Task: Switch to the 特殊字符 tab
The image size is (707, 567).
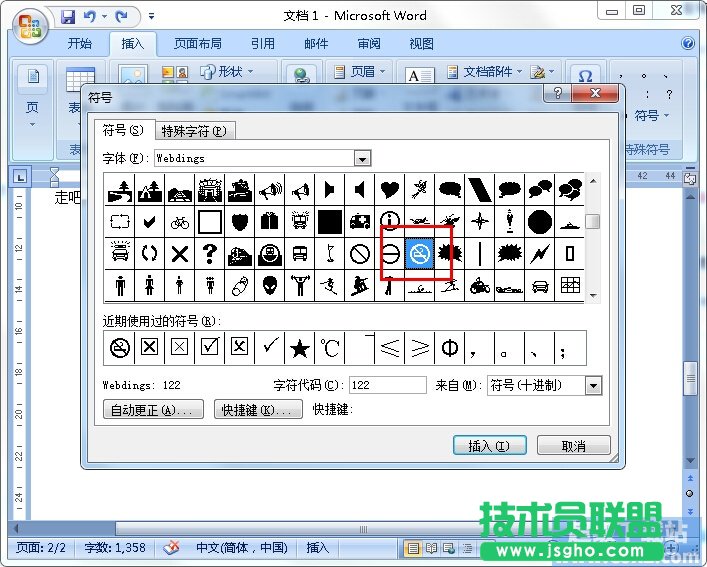Action: (x=194, y=131)
